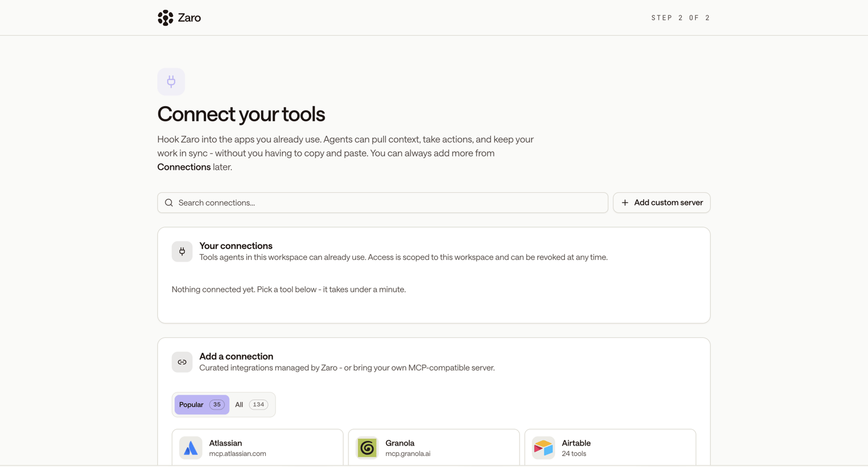The image size is (868, 467).
Task: Click the plug icon beside Your connections
Action: (182, 251)
